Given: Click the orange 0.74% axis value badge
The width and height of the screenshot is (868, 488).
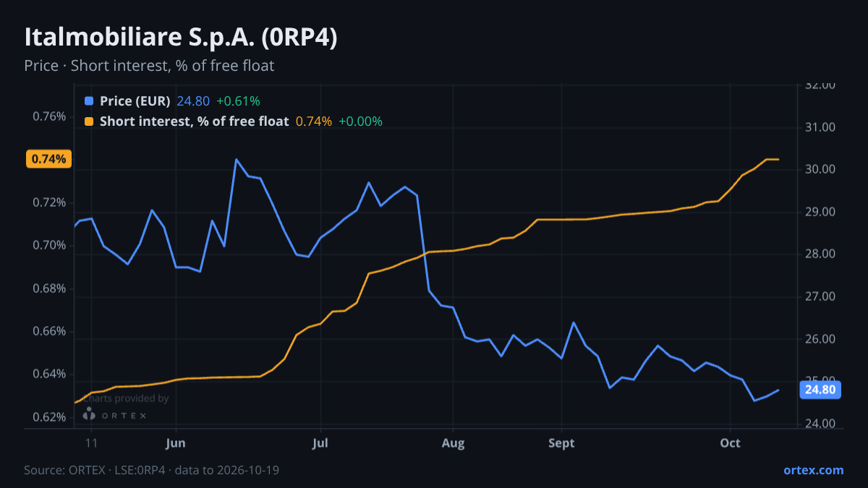Looking at the screenshot, I should [49, 159].
